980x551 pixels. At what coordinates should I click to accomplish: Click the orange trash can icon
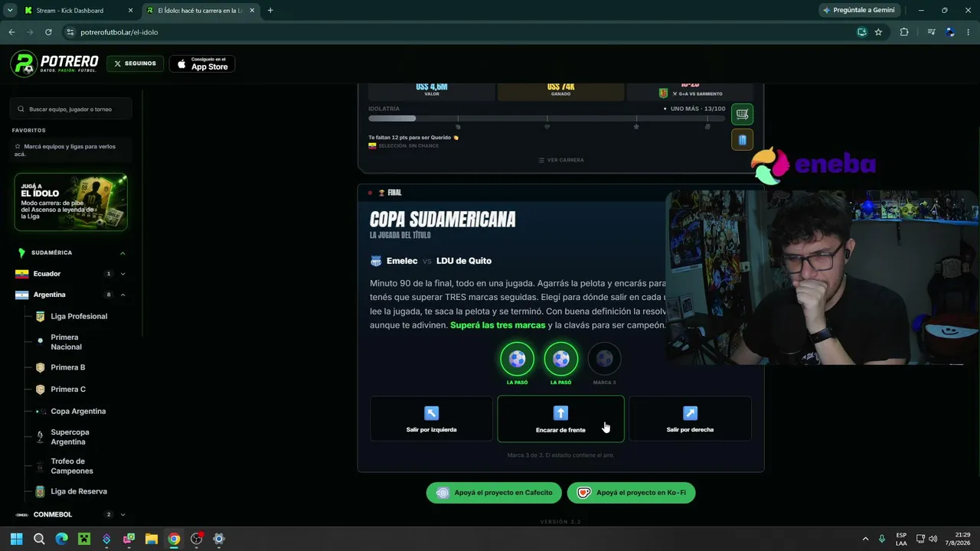(x=742, y=139)
